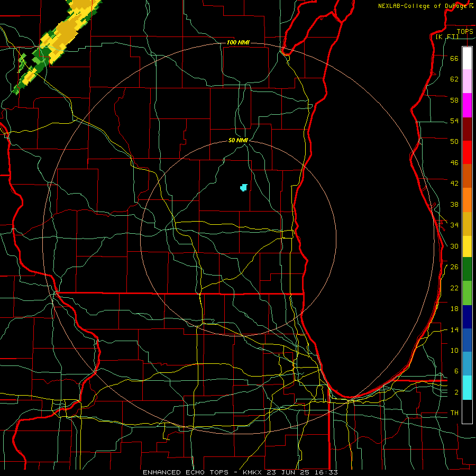
Task: Click the "100 NMI" range ring label
Action: (x=238, y=42)
